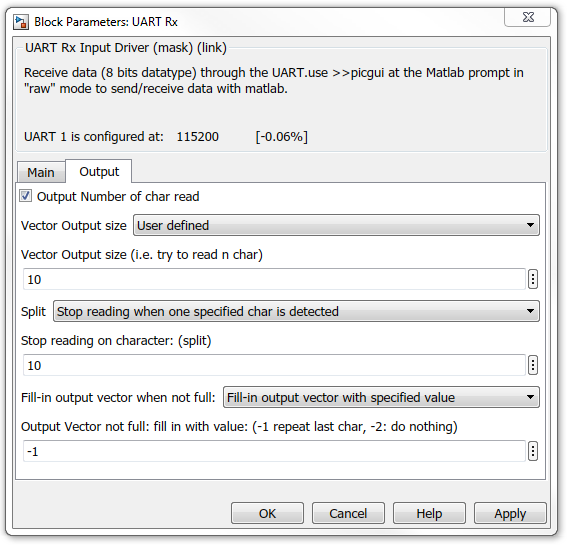Click the 'Vector Output size (i.e. try to read n char)' label
Image resolution: width=567 pixels, height=546 pixels.
tap(142, 255)
